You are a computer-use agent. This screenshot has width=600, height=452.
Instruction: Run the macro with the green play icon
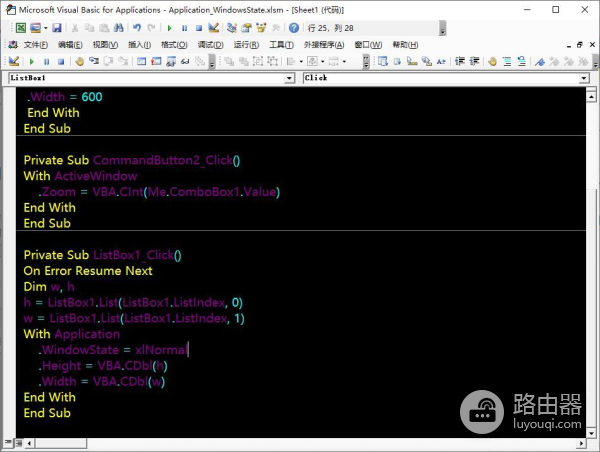tap(170, 28)
